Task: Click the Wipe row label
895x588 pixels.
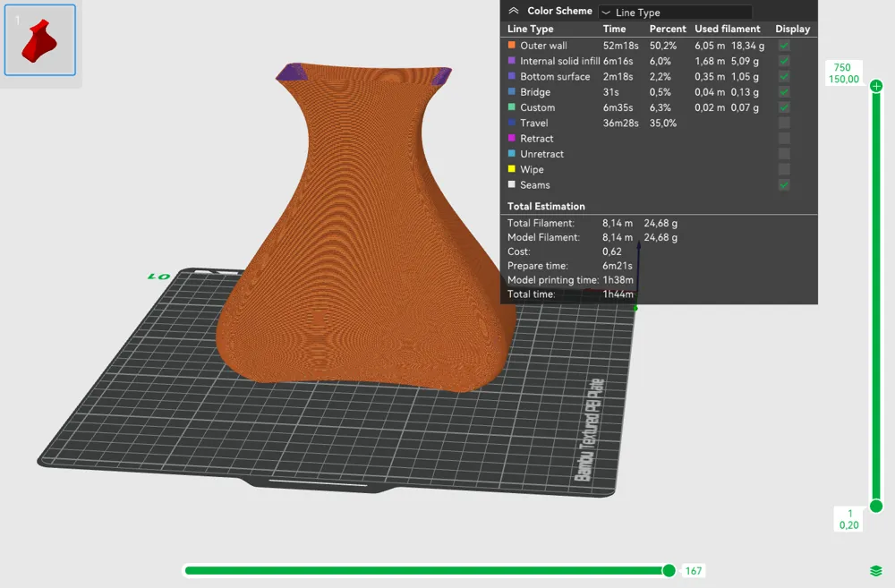Action: pyautogui.click(x=532, y=169)
